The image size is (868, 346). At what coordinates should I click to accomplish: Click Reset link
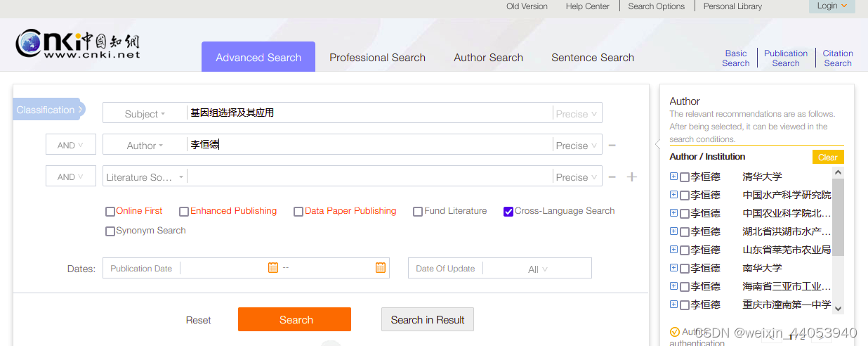[198, 320]
